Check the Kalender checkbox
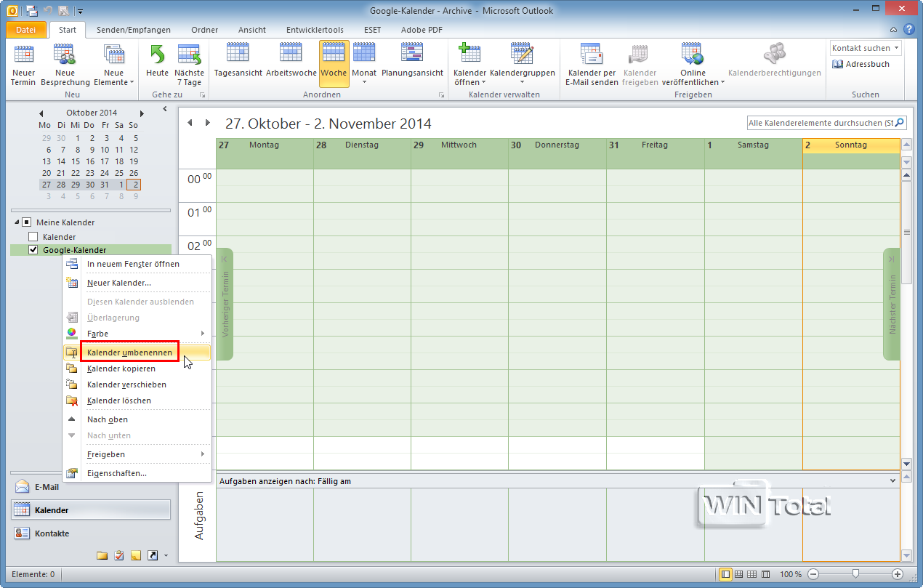 pos(32,237)
